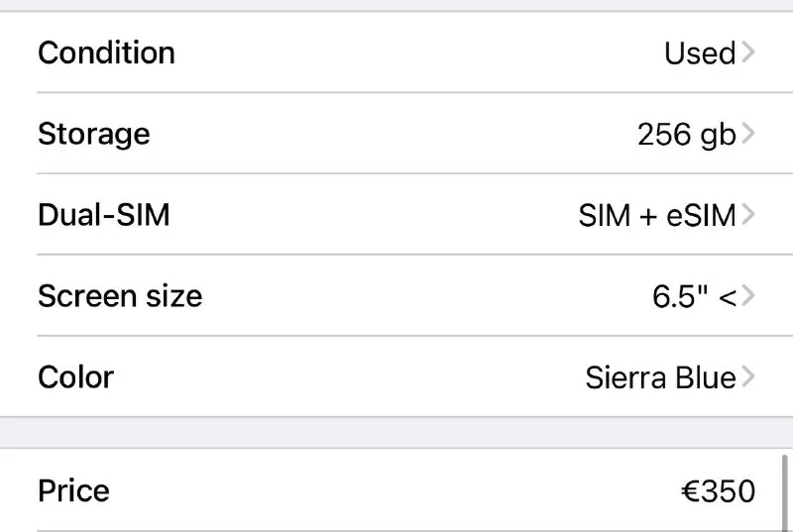Click blank middle of the Price row
Image resolution: width=793 pixels, height=532 pixels.
pyautogui.click(x=396, y=491)
